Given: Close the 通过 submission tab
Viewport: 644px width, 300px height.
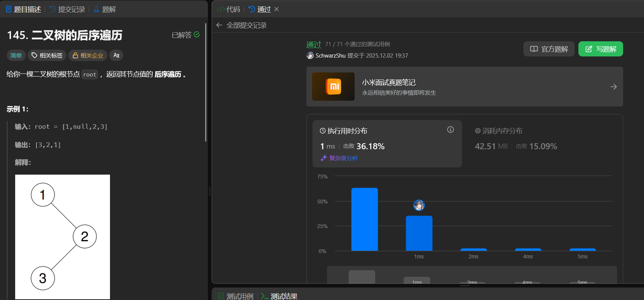Looking at the screenshot, I should [x=276, y=9].
